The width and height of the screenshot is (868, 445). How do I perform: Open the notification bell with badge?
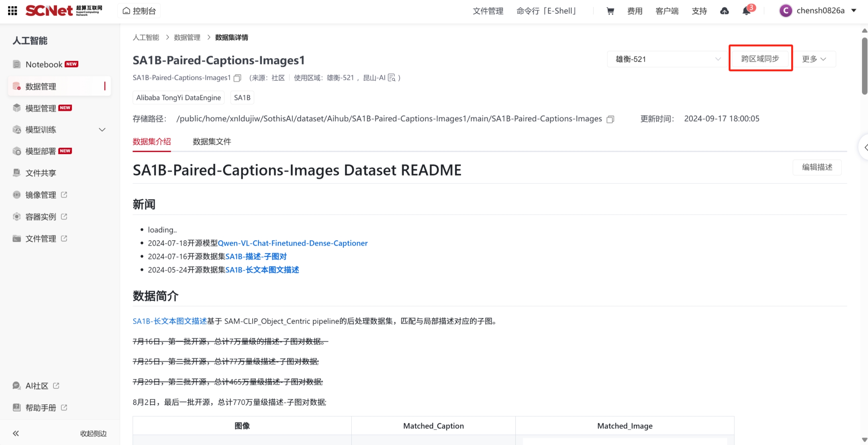pyautogui.click(x=746, y=11)
